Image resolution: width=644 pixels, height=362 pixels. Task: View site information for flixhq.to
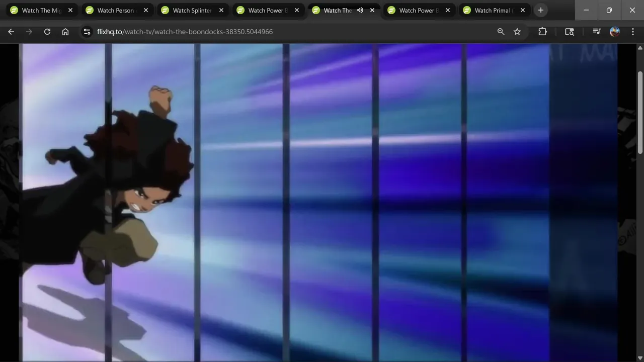click(87, 32)
